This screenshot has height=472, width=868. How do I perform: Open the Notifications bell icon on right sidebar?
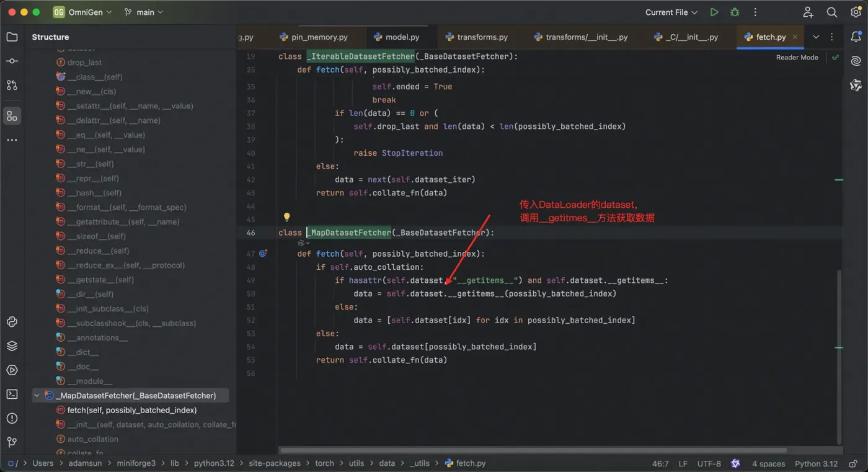pos(856,37)
